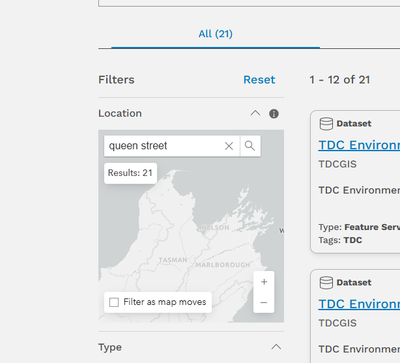The width and height of the screenshot is (400, 363).
Task: Click dataset icon on first result card
Action: click(x=326, y=124)
